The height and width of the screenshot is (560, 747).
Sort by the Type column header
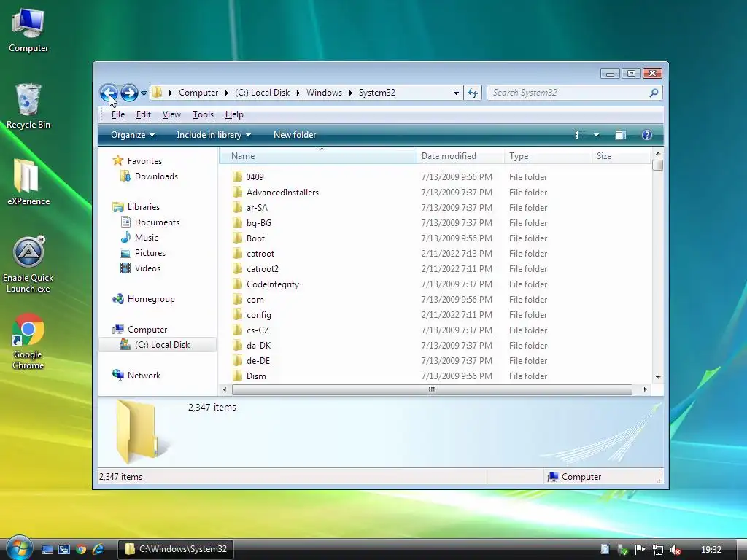tap(548, 156)
